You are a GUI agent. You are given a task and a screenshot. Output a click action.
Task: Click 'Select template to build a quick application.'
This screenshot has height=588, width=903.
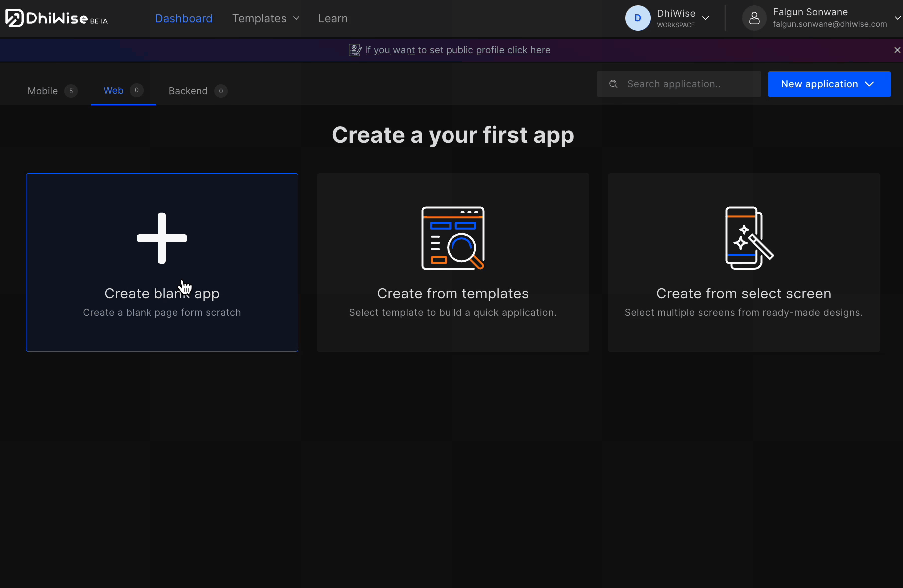point(453,312)
